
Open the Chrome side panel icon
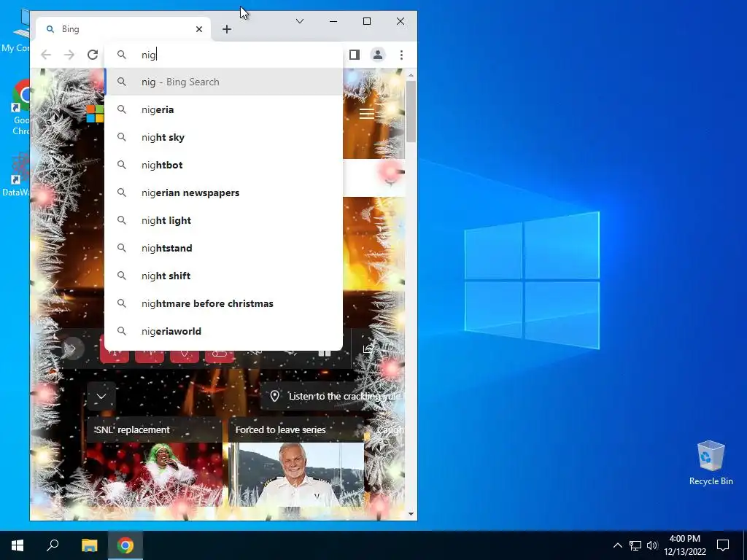tap(354, 55)
